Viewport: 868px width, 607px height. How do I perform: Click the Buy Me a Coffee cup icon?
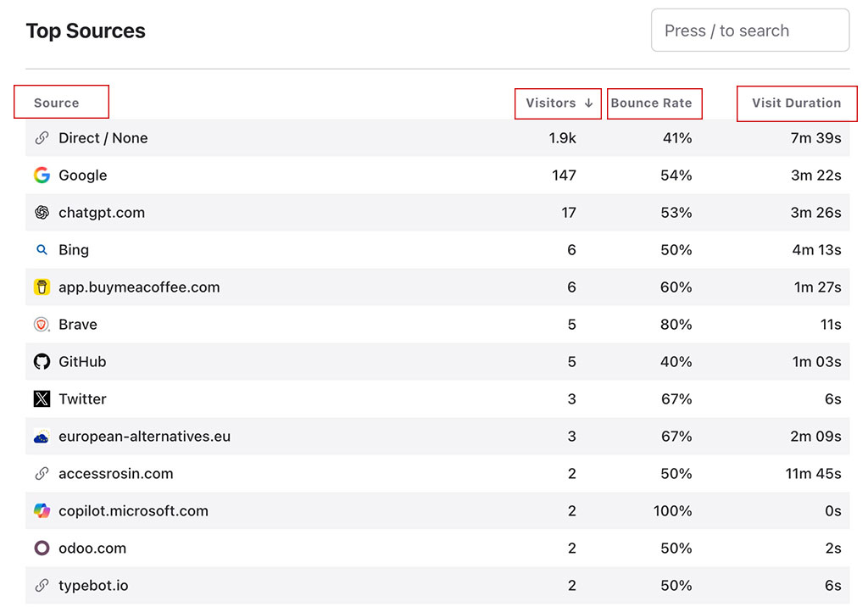42,287
